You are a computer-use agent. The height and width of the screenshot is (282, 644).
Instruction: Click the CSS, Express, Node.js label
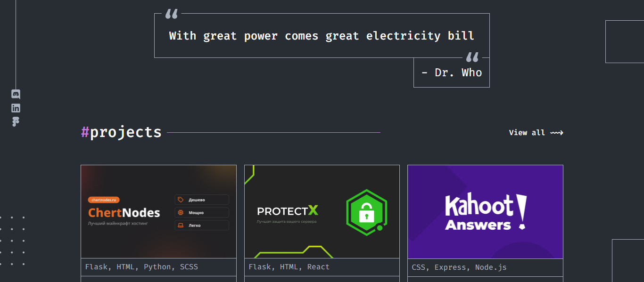click(x=459, y=267)
